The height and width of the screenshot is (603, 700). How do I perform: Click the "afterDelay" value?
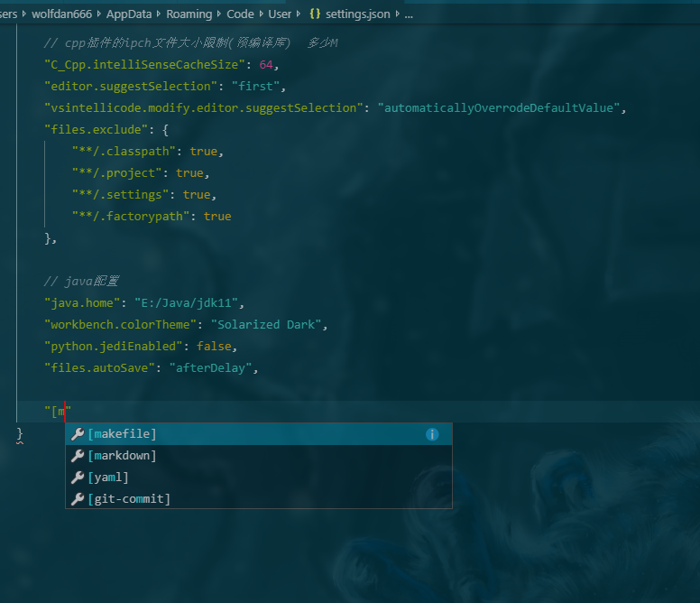coord(210,368)
